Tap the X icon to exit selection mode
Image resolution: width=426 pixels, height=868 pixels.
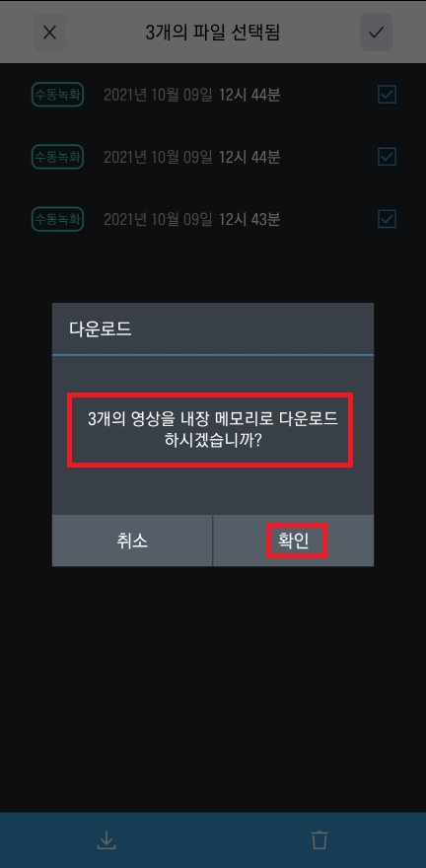49,33
